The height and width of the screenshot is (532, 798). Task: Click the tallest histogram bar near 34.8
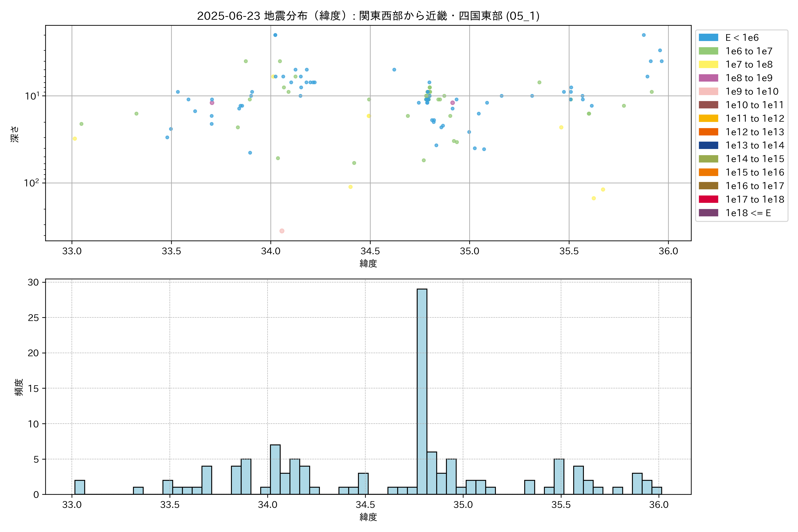[x=422, y=391]
